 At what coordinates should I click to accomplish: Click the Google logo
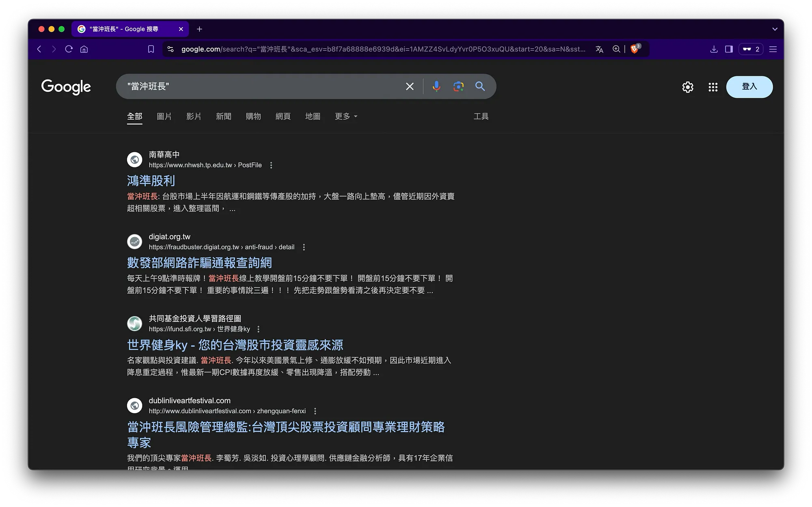(x=66, y=87)
